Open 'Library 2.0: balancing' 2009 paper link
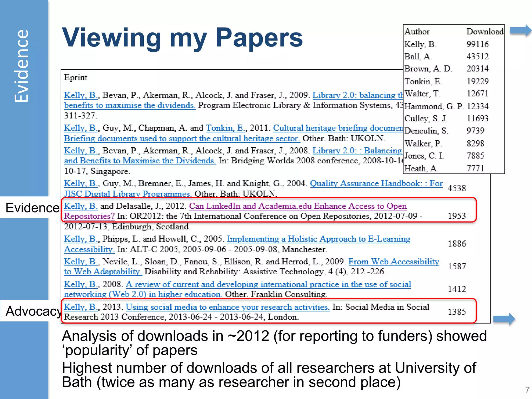Screen dimensions: 532x399 click(x=357, y=95)
